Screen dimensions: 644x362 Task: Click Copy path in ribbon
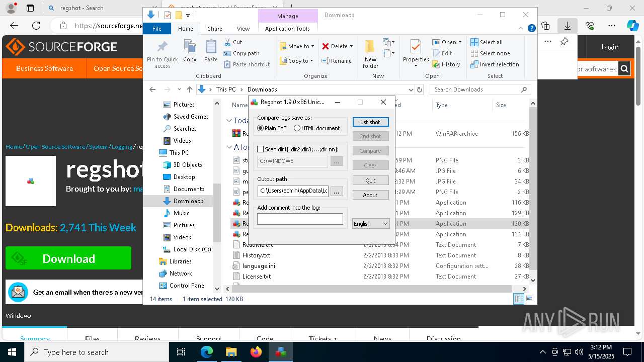(242, 53)
